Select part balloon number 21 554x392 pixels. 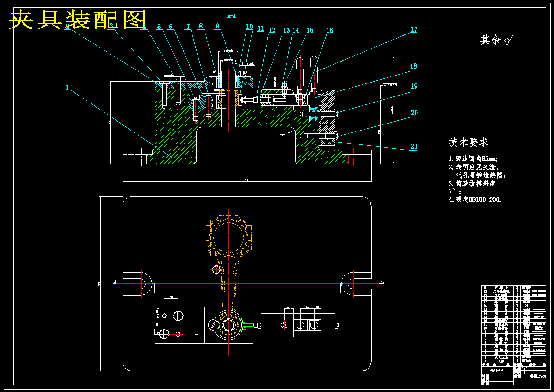pyautogui.click(x=414, y=146)
